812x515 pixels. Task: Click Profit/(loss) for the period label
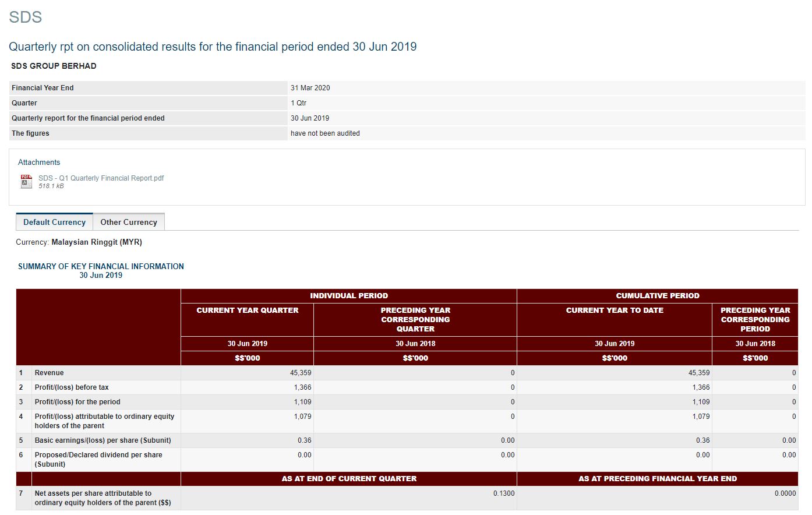coord(77,402)
